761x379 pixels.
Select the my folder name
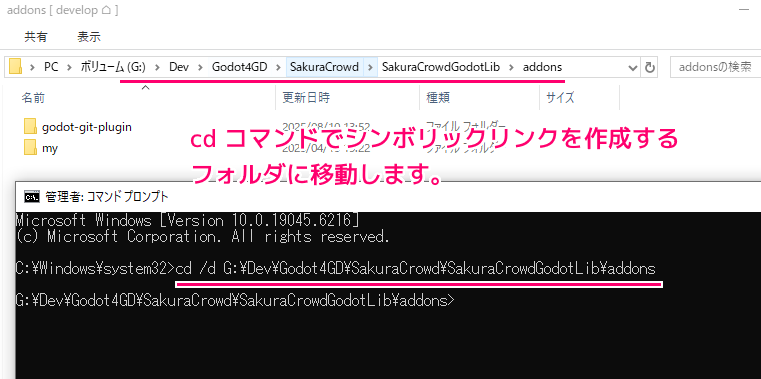[50, 148]
